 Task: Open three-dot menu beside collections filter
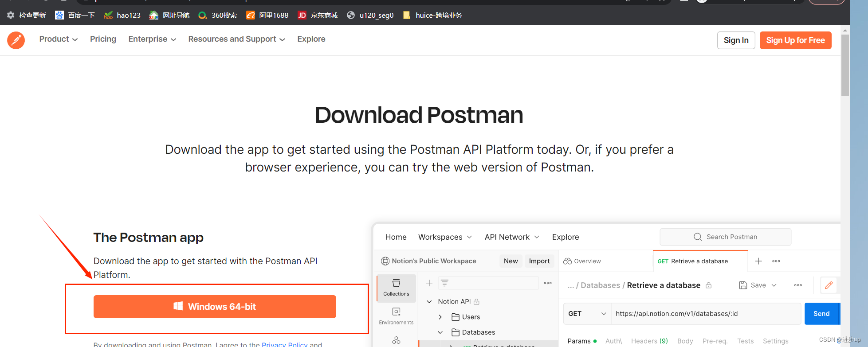pos(548,283)
